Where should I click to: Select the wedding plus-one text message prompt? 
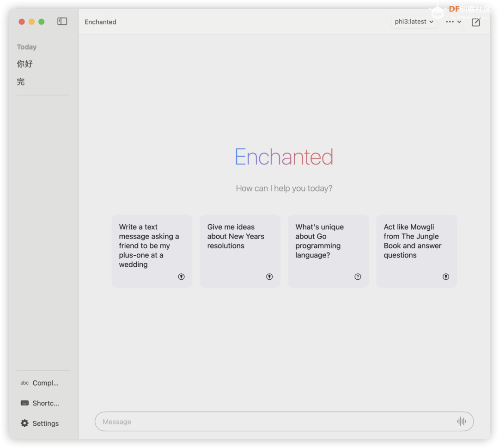click(152, 251)
